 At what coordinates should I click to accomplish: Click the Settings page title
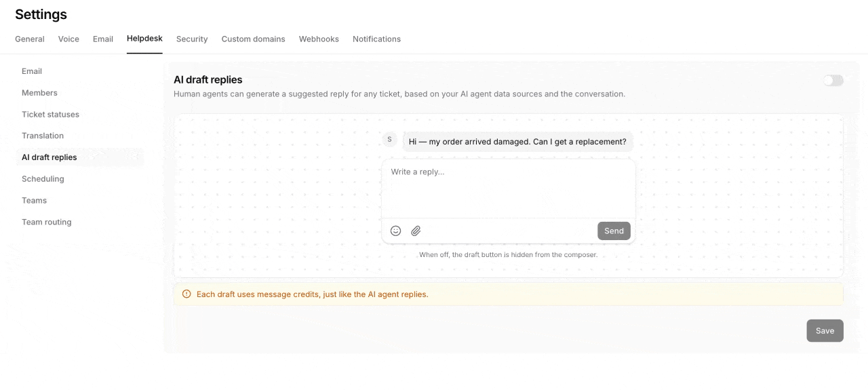[41, 14]
